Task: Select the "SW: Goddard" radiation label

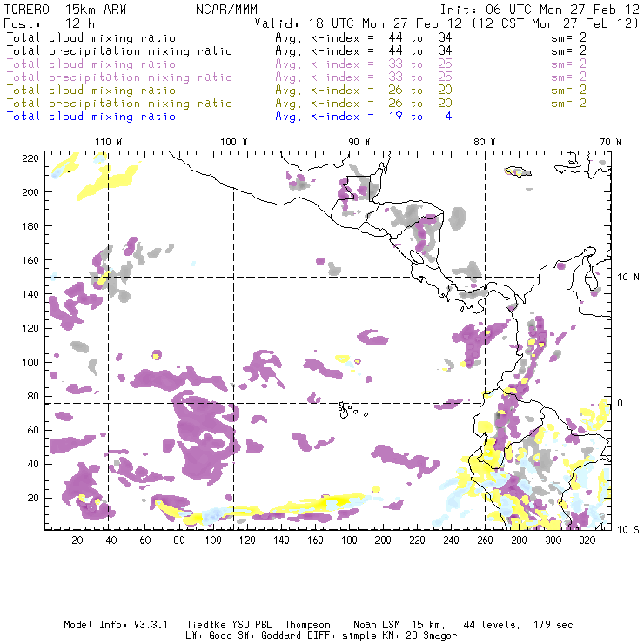Action: point(269,636)
